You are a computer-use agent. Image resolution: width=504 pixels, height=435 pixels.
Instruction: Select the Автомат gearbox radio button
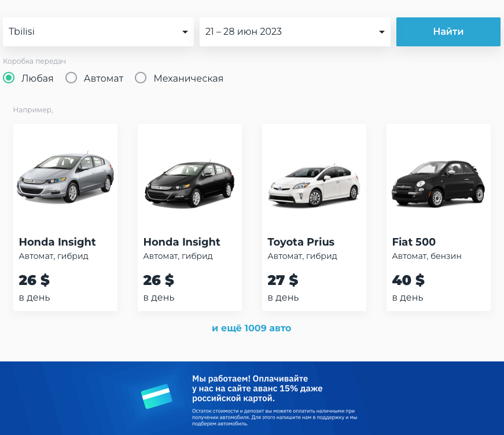point(71,78)
